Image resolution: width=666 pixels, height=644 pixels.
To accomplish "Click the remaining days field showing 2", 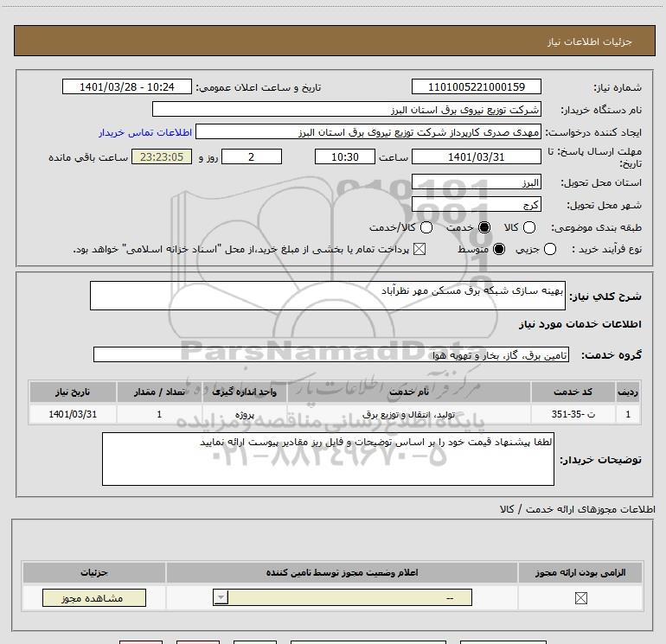I will tap(252, 156).
